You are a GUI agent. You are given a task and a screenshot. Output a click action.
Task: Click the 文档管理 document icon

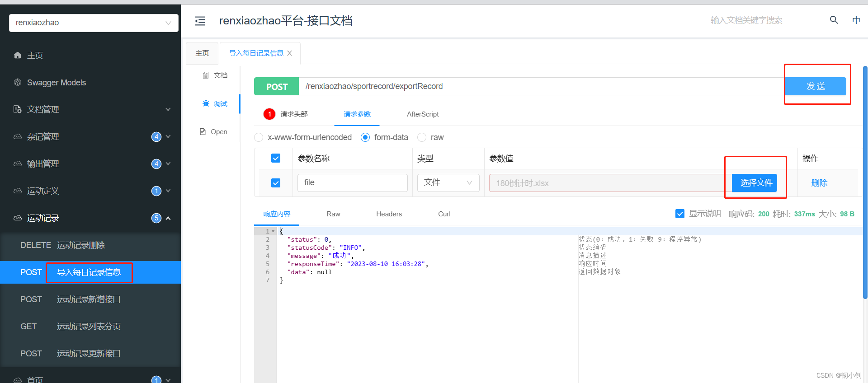18,109
